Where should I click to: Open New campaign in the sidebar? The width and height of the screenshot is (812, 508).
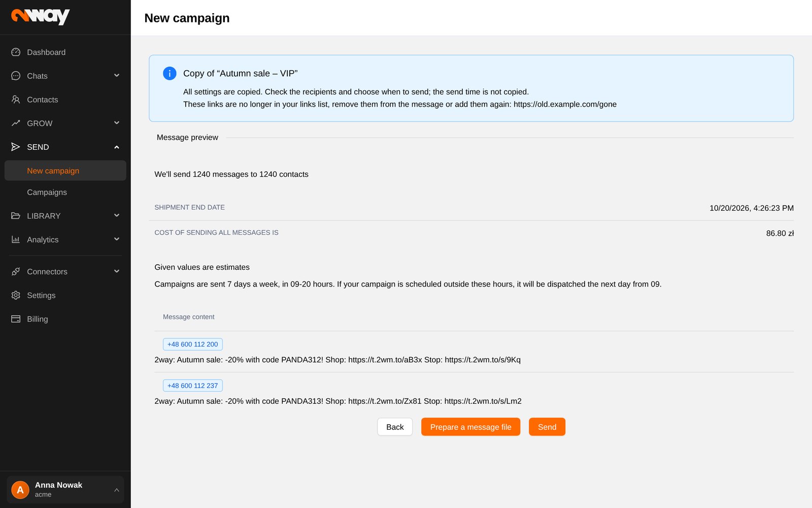65,171
